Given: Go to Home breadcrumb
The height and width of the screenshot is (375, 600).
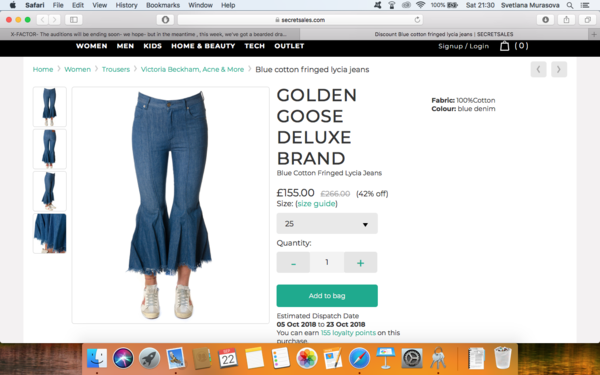Looking at the screenshot, I should point(43,69).
